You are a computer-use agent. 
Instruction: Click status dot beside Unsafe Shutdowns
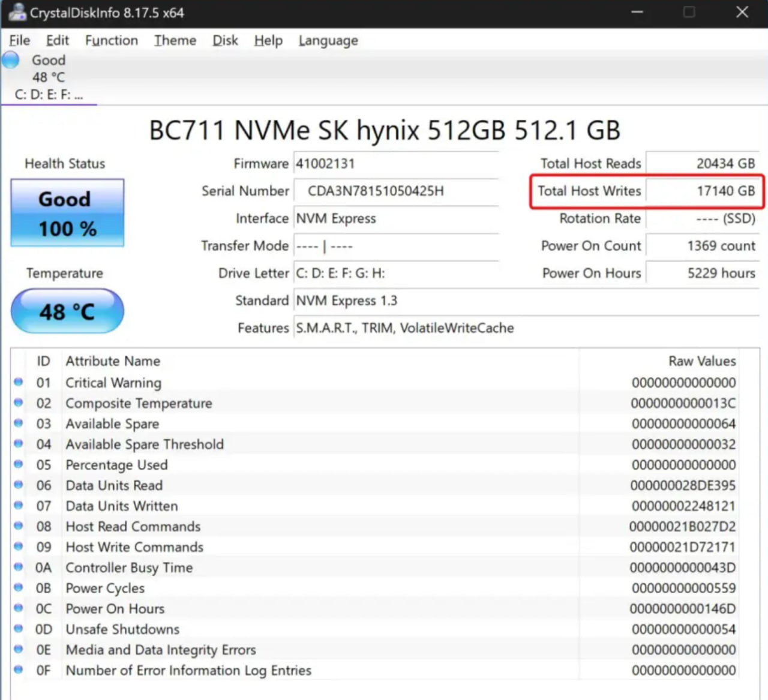19,629
